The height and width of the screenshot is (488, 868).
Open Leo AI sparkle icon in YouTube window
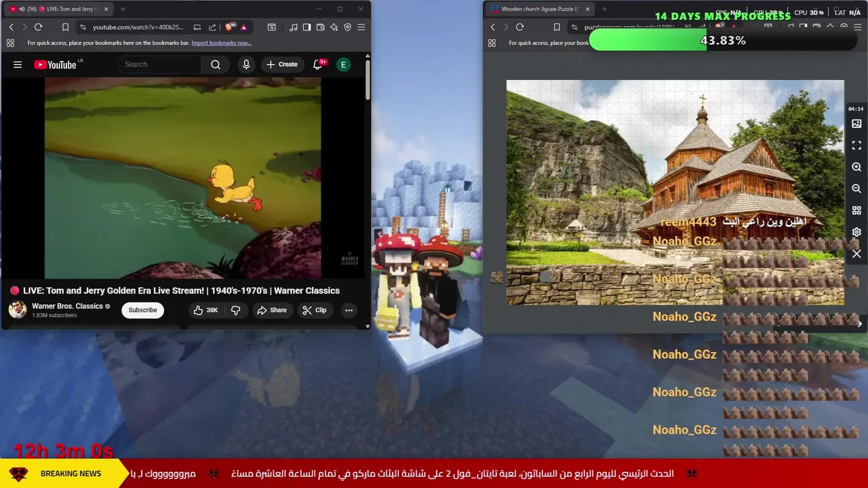[334, 27]
